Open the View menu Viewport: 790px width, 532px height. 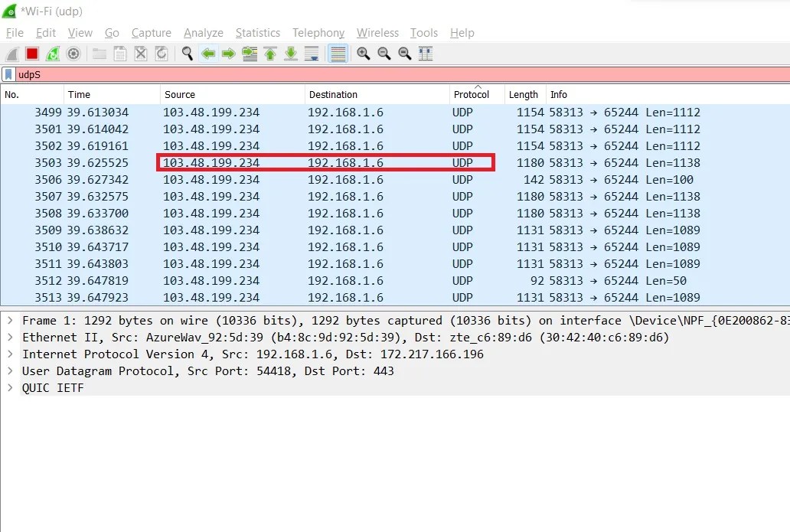click(x=80, y=33)
